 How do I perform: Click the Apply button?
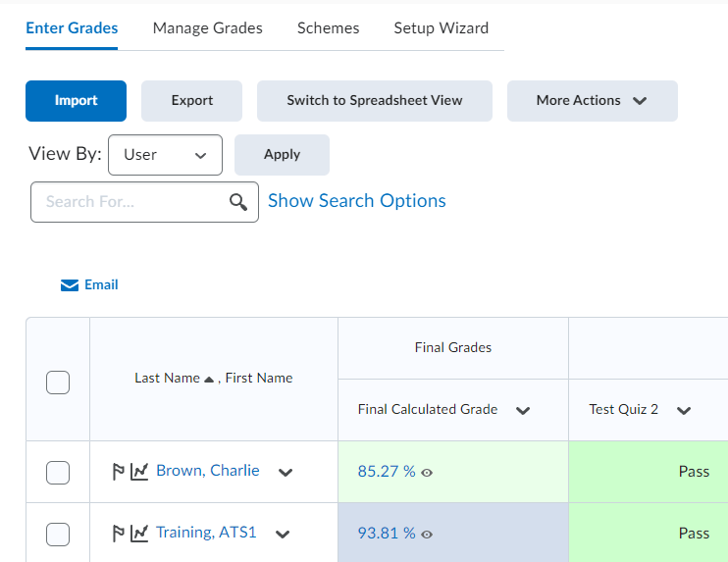(282, 155)
